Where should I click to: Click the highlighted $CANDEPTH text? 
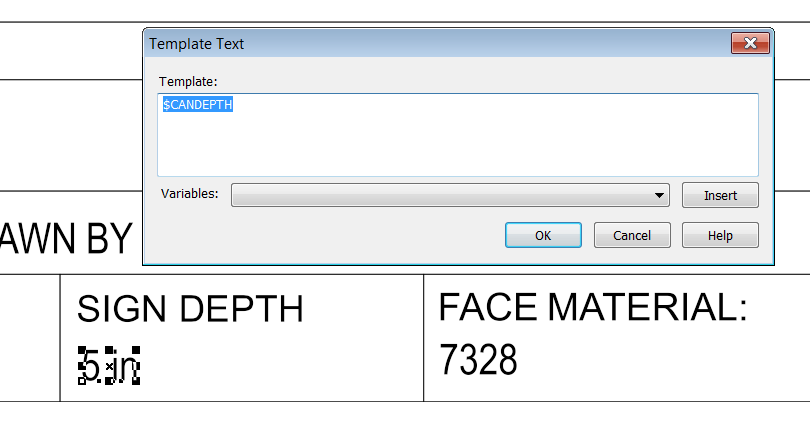(x=198, y=105)
